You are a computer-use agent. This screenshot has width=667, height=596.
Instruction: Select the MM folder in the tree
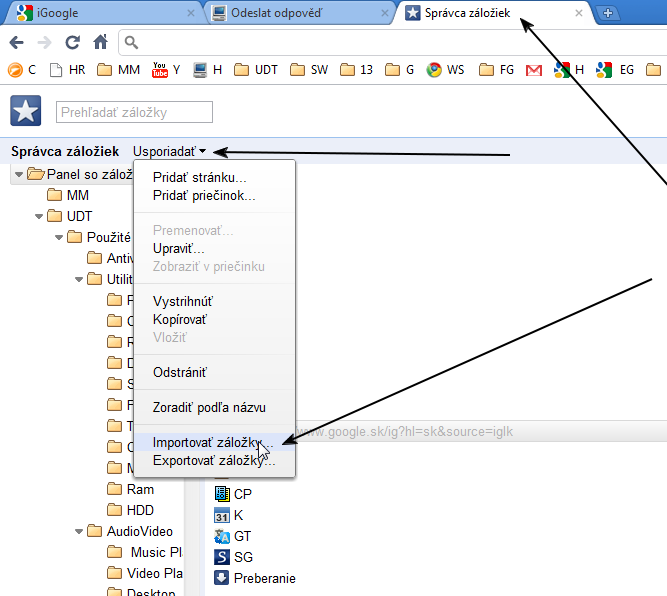68,195
